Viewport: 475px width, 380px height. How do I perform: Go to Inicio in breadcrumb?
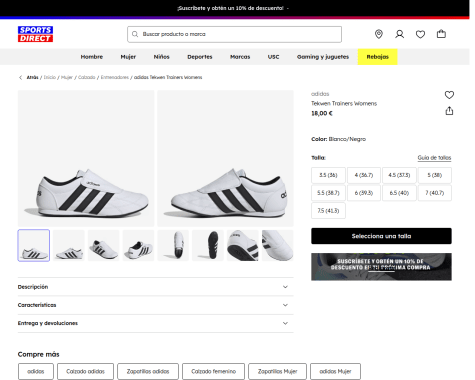[x=50, y=77]
